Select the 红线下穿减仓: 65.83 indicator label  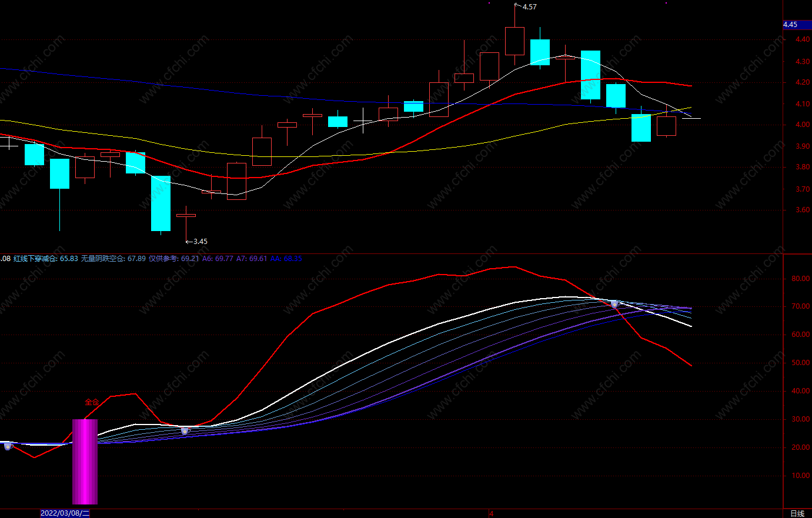(46, 259)
